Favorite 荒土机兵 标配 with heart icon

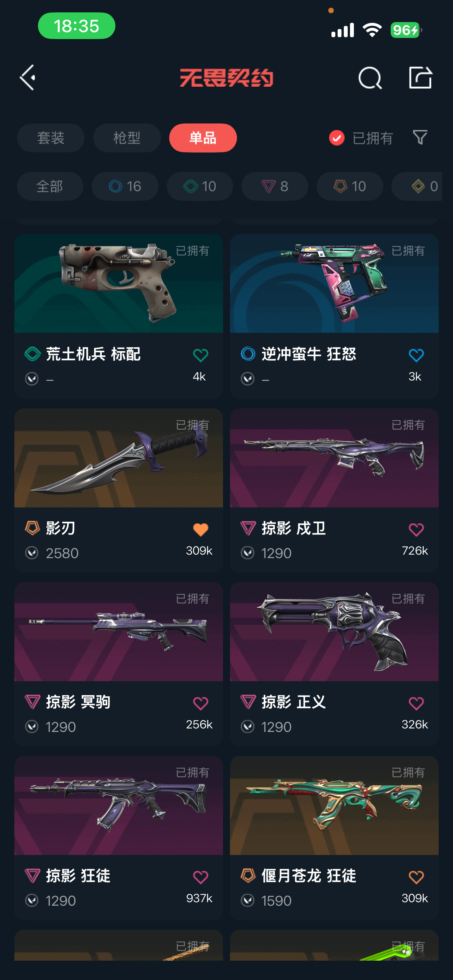201,355
